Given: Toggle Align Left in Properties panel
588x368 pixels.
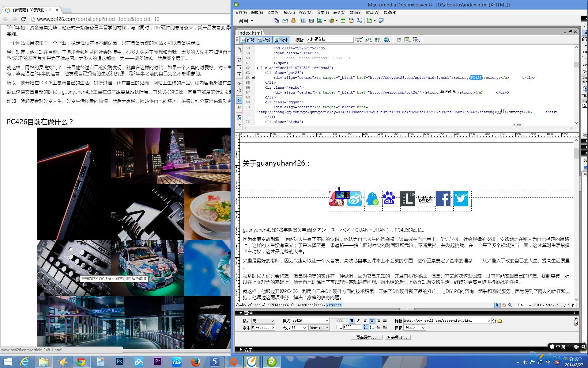Looking at the screenshot, I should pos(365,321).
